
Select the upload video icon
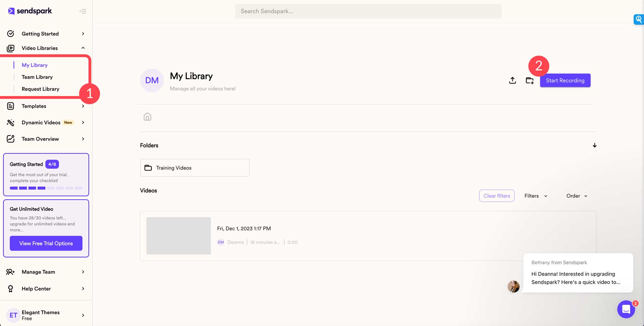[512, 80]
